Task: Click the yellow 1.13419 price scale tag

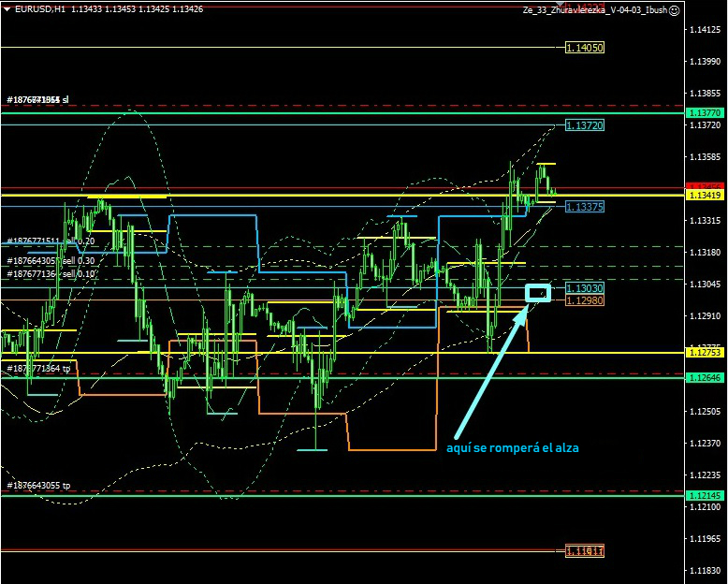Action: click(705, 195)
